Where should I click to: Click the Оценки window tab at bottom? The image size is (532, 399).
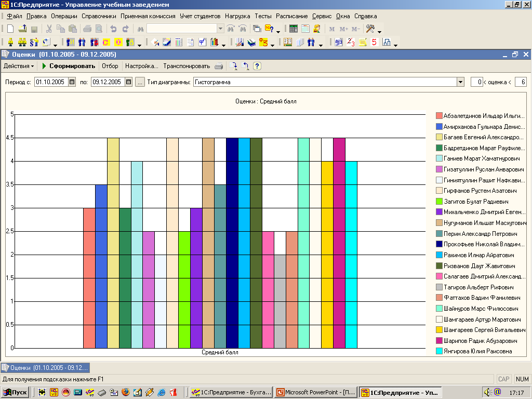[x=45, y=367]
